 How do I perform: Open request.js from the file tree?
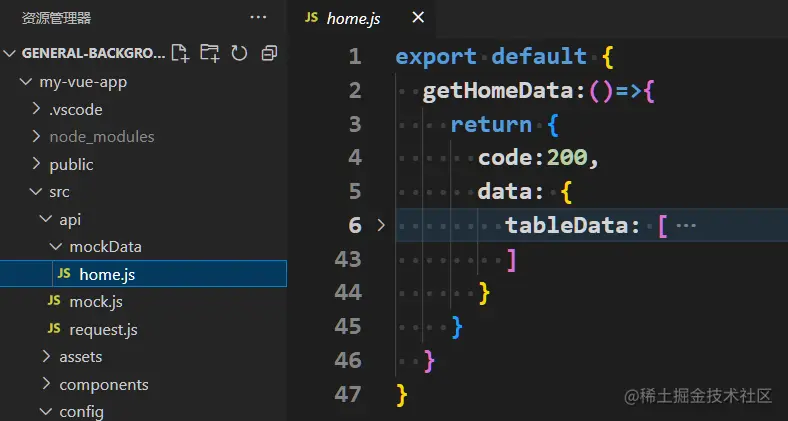pos(103,329)
